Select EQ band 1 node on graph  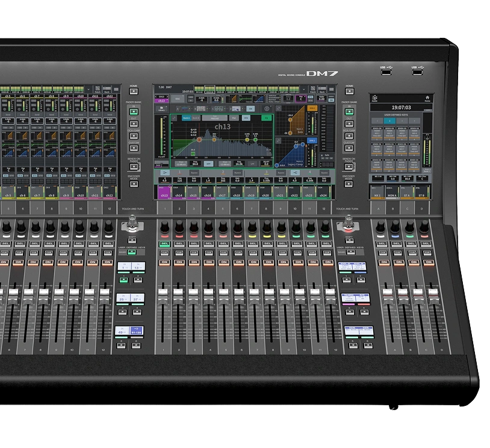[199, 140]
